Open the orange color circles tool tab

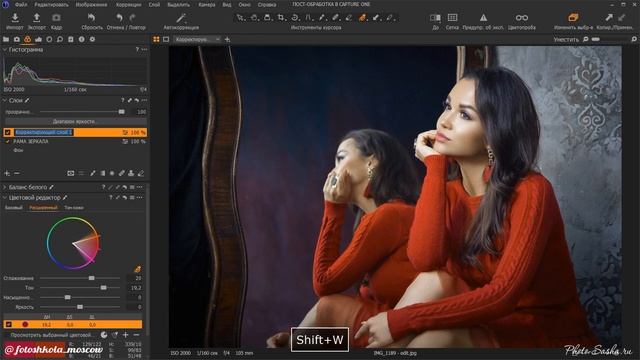coord(27,39)
